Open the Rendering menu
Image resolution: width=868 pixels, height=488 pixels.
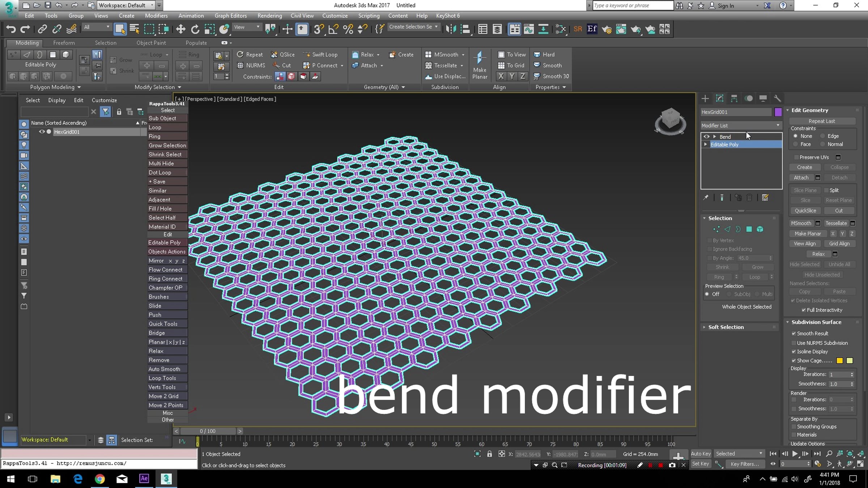tap(269, 16)
